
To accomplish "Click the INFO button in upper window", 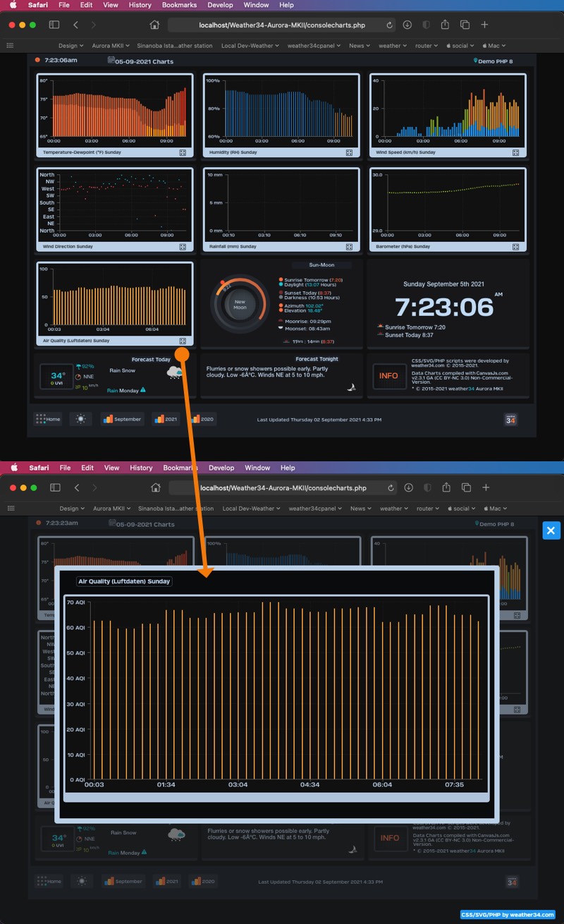I will pyautogui.click(x=388, y=376).
